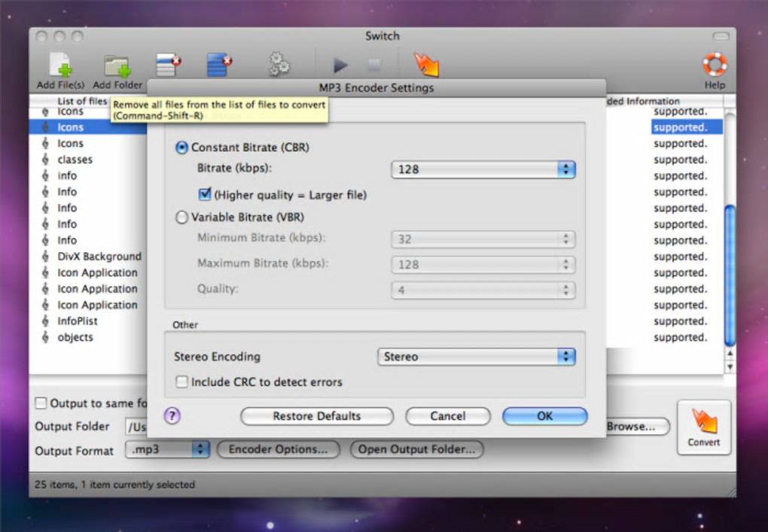This screenshot has height=532, width=768.
Task: Click the Add File(s) toolbar icon
Action: [60, 65]
